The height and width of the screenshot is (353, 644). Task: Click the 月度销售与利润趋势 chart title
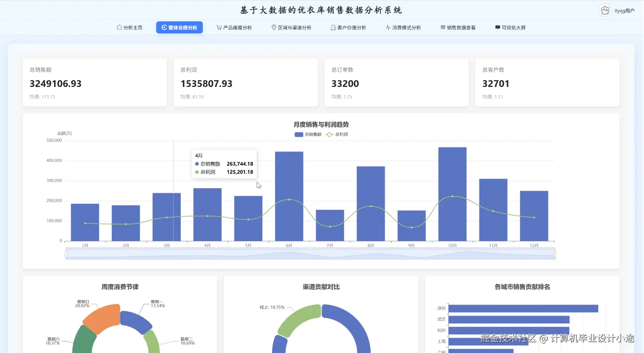pyautogui.click(x=321, y=124)
